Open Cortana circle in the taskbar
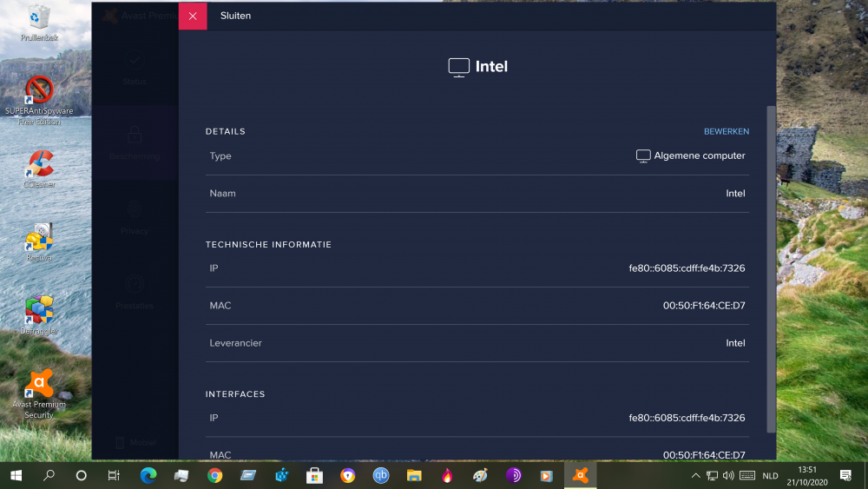 pyautogui.click(x=82, y=475)
